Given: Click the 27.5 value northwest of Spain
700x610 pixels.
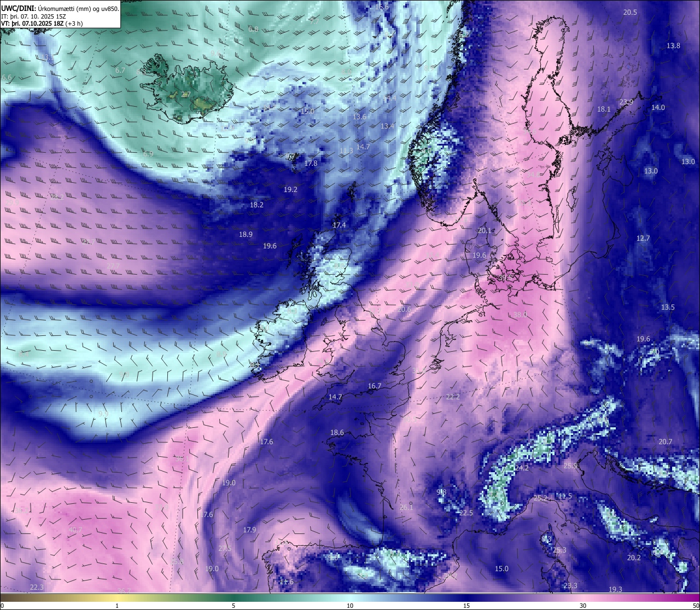Looking at the screenshot, I should pyautogui.click(x=225, y=548).
